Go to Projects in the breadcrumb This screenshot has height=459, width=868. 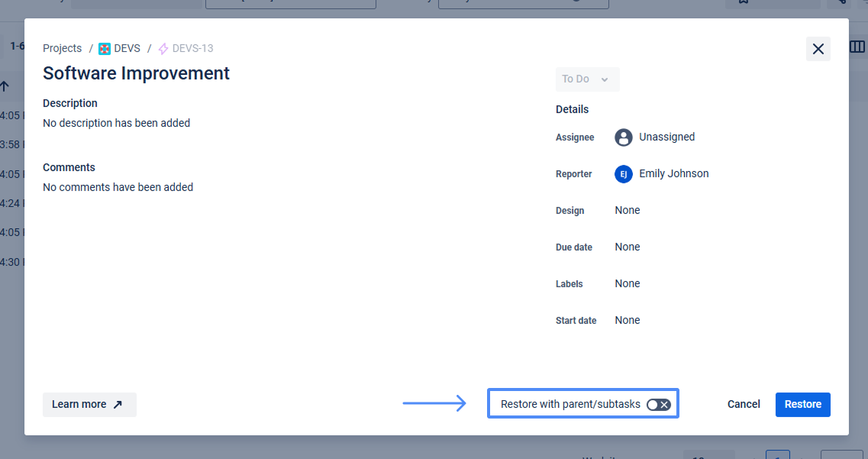62,48
